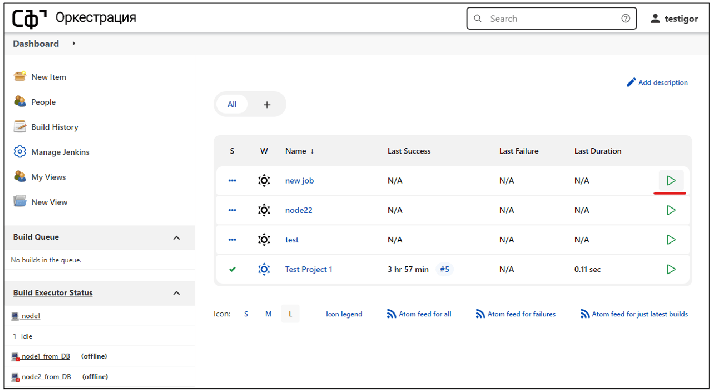Viewport: 713px width, 390px height.
Task: Click weather icon for Test Project 1
Action: [x=264, y=269]
